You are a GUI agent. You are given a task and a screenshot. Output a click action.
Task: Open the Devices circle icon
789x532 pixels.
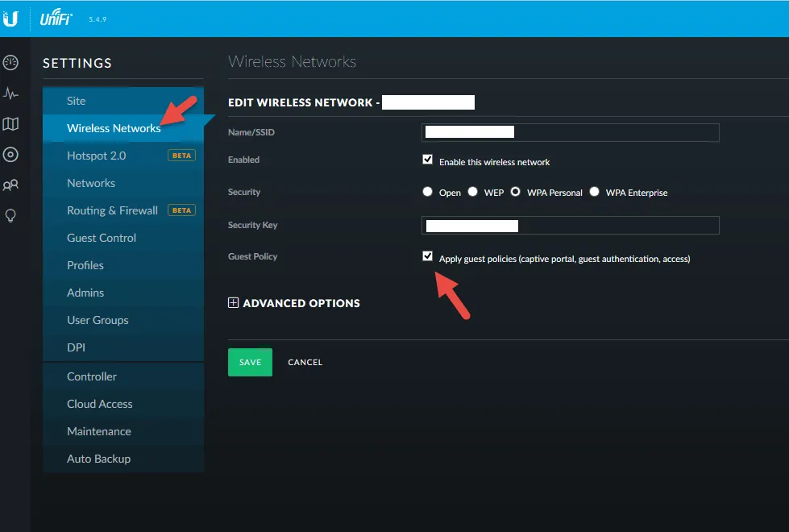pyautogui.click(x=10, y=155)
